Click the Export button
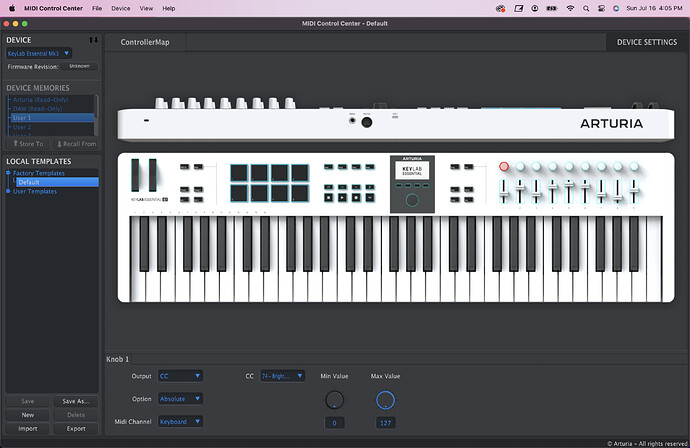690x448 pixels. click(x=75, y=428)
